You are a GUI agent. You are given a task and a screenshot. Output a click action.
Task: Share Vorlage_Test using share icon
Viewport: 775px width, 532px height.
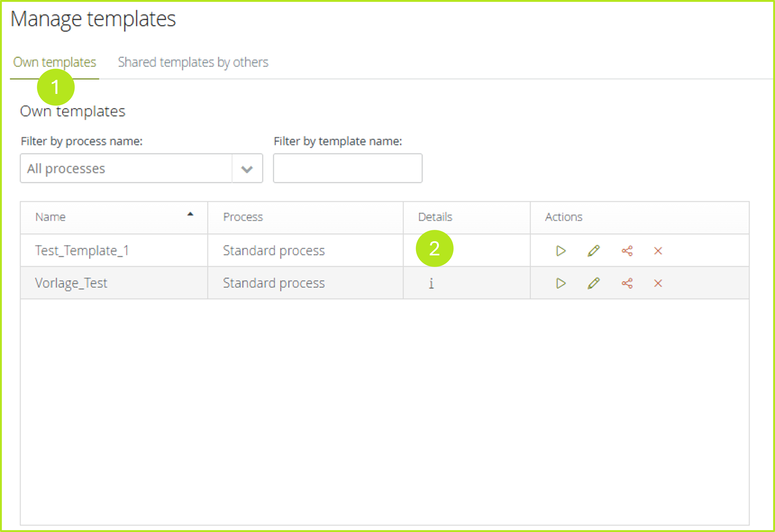627,283
